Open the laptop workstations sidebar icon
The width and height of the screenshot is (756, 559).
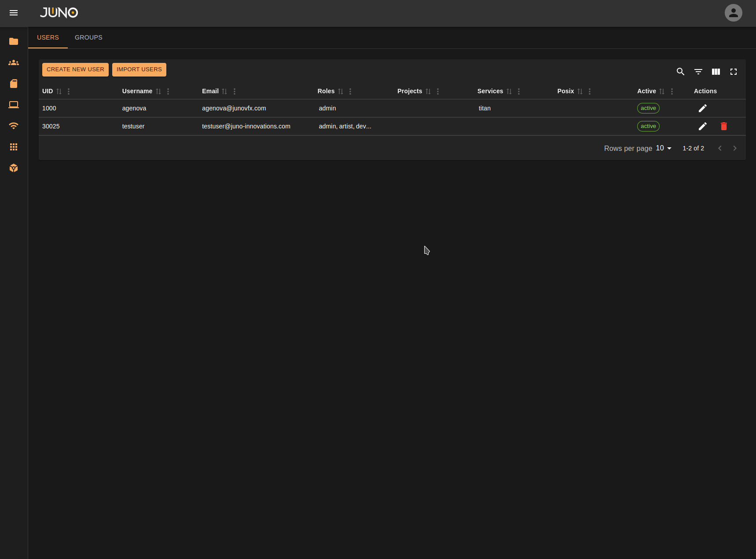tap(14, 105)
